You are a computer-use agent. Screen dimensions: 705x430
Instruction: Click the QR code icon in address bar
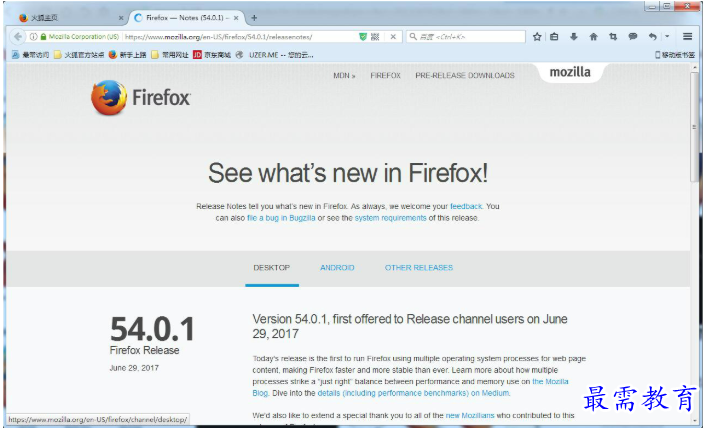tap(375, 37)
